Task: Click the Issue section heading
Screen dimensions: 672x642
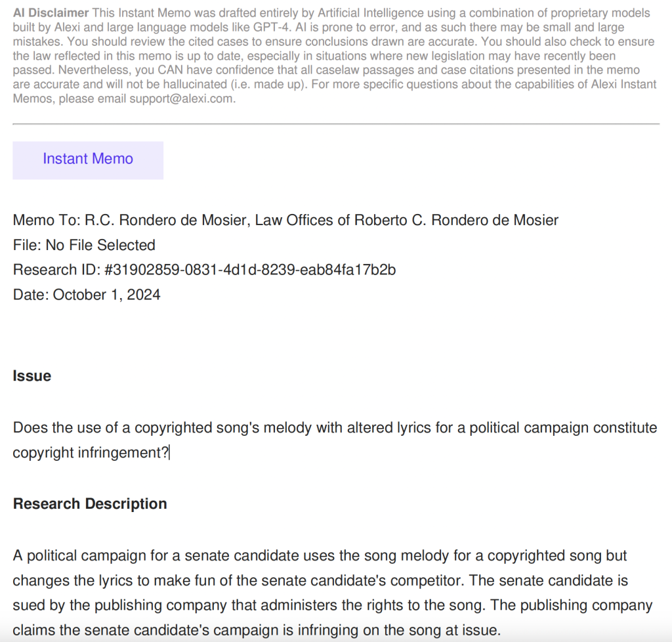Action: point(32,376)
